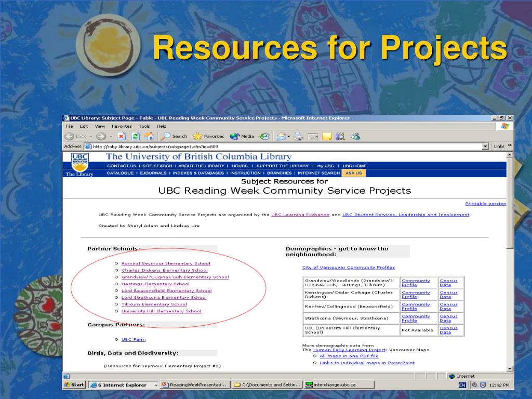532x399 pixels.
Task: Open the Human Early Learning Project link
Action: 350,350
